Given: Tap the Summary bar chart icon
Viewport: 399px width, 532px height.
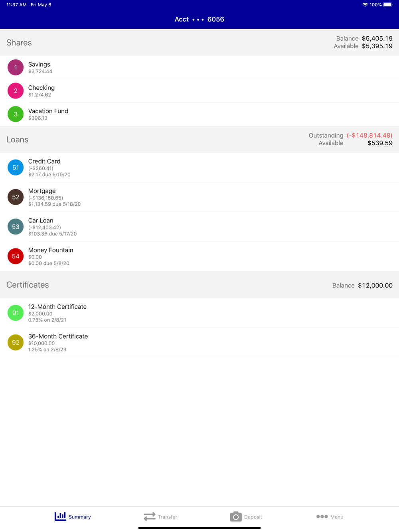Looking at the screenshot, I should (x=60, y=516).
